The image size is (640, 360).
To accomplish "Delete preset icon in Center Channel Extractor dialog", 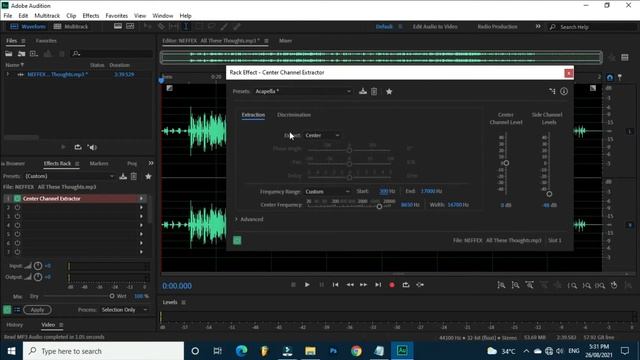I will click(x=374, y=91).
